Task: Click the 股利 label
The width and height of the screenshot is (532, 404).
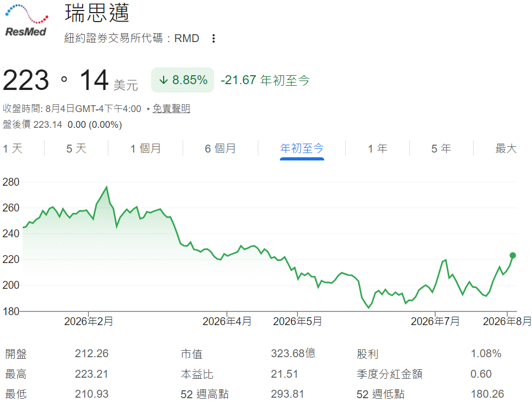Action: tap(367, 354)
